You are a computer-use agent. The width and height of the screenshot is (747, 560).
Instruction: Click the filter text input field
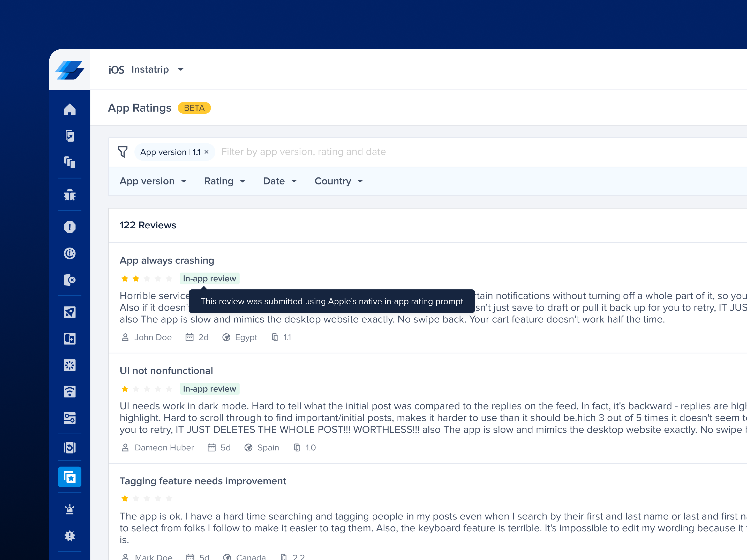304,152
